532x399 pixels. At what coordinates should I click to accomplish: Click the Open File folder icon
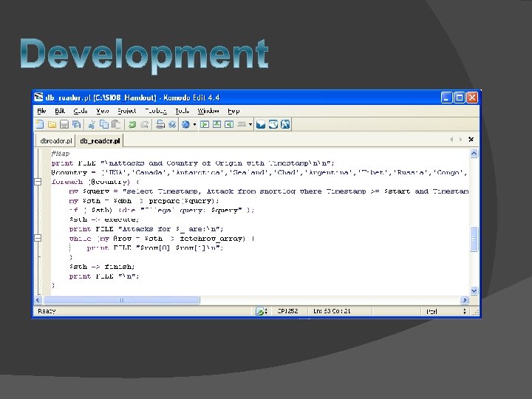click(52, 125)
